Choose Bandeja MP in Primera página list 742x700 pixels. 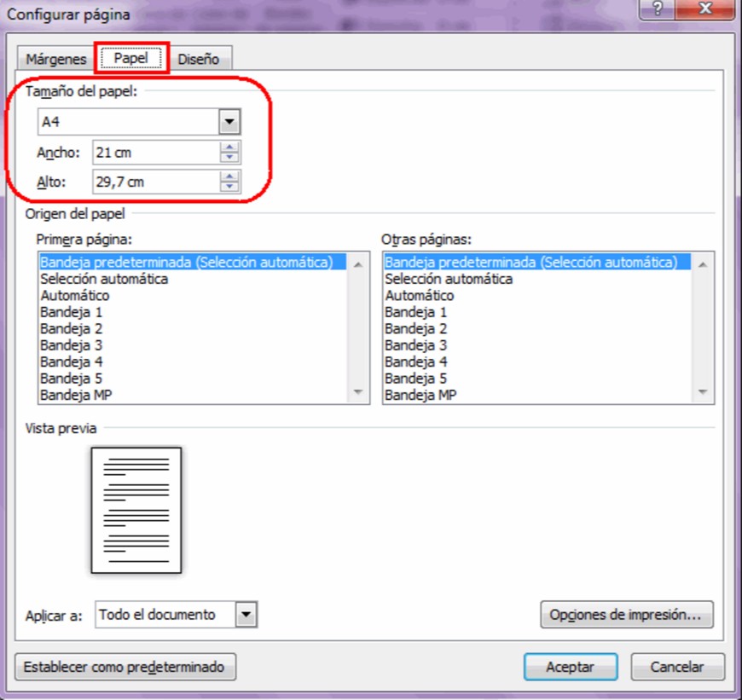click(x=193, y=395)
